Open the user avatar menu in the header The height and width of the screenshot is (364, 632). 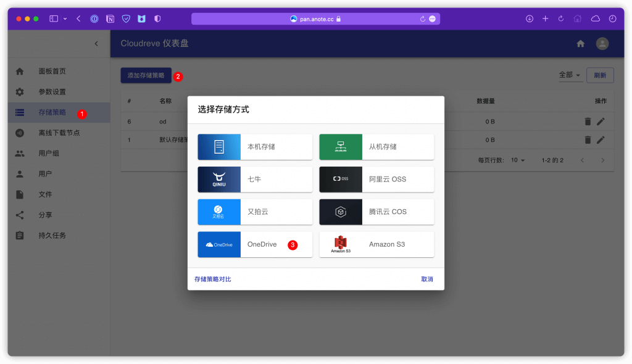(x=601, y=43)
